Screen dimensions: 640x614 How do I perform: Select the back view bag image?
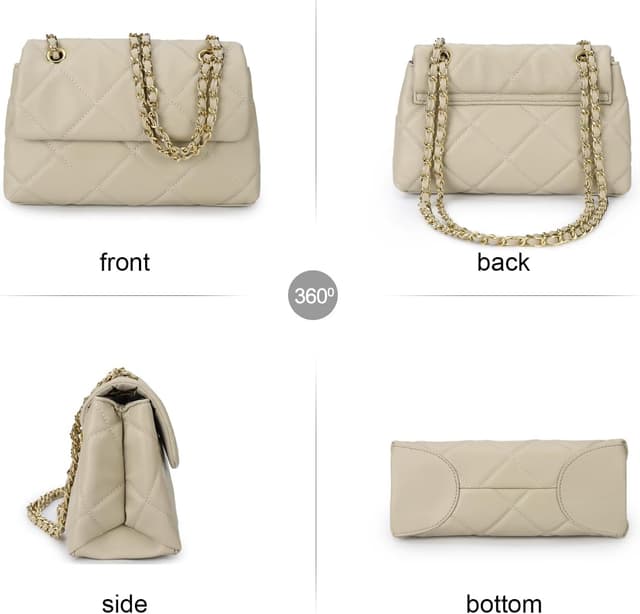[x=512, y=142]
